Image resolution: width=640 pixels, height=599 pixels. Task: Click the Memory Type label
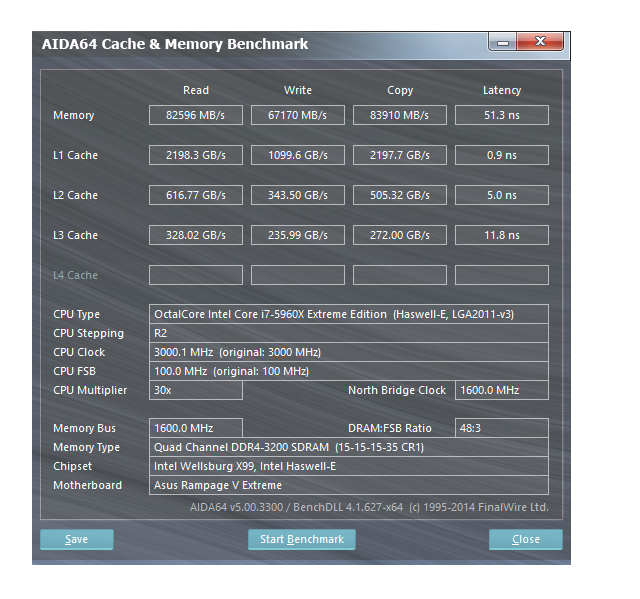(x=87, y=448)
